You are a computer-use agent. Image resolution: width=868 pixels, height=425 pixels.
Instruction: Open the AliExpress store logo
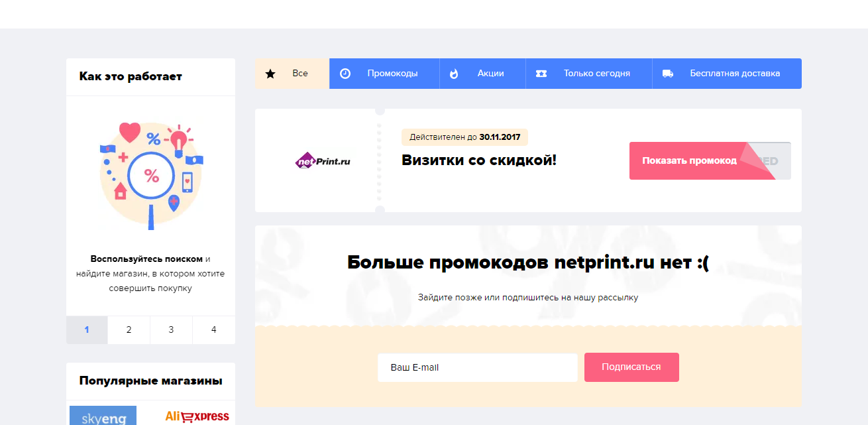click(197, 416)
